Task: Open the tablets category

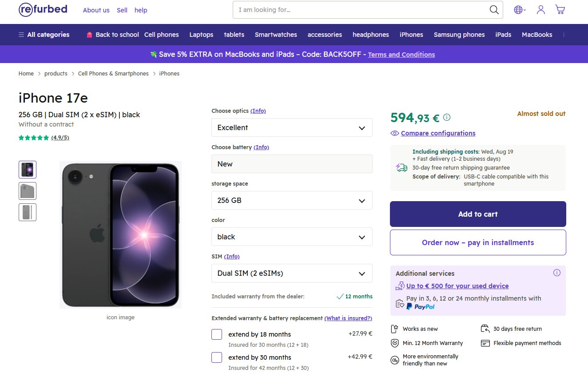Action: coord(234,35)
